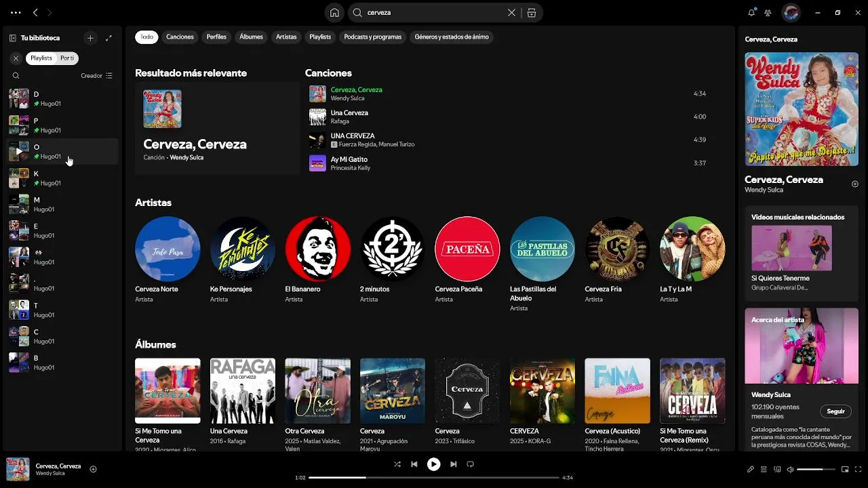Open playlist M in library
This screenshot has width=868, height=488.
pos(62,204)
